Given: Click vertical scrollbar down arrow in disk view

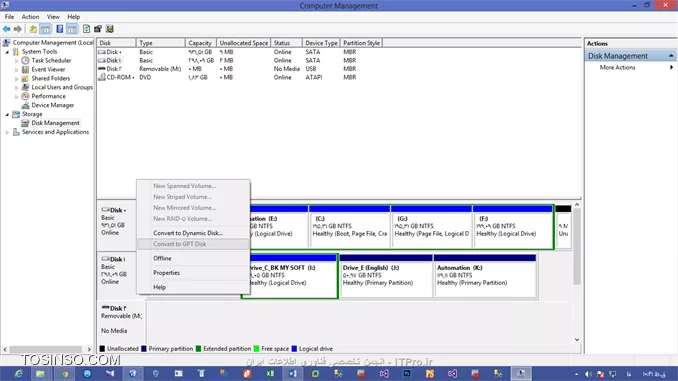Looking at the screenshot, I should coord(577,340).
